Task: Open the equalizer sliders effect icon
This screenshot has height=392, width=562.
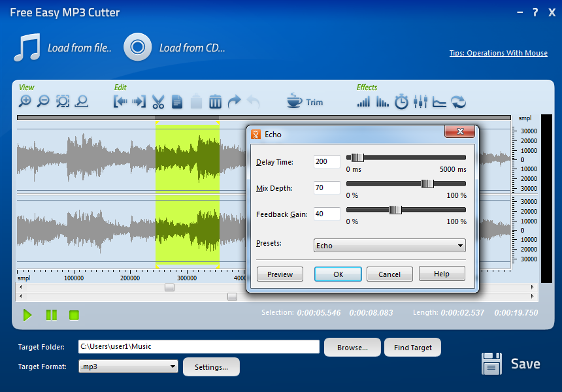Action: point(420,102)
